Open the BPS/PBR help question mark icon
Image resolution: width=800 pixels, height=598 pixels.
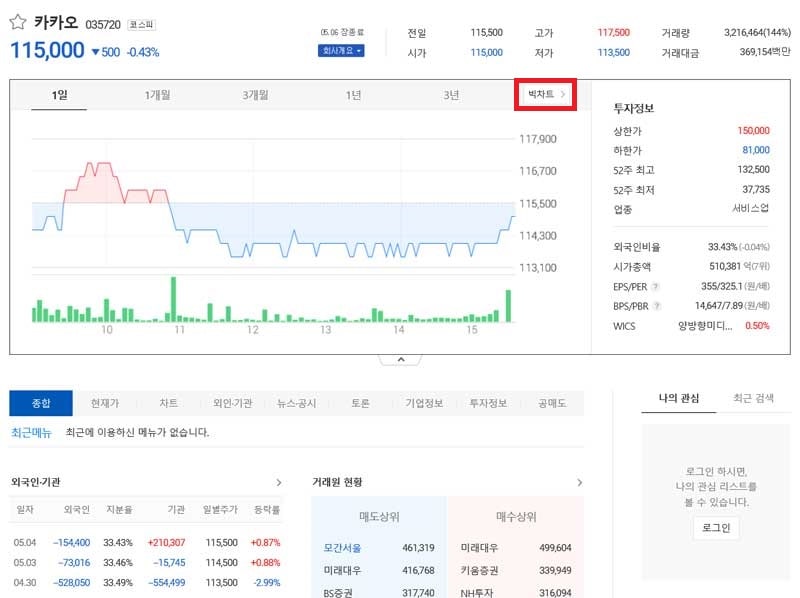657,305
